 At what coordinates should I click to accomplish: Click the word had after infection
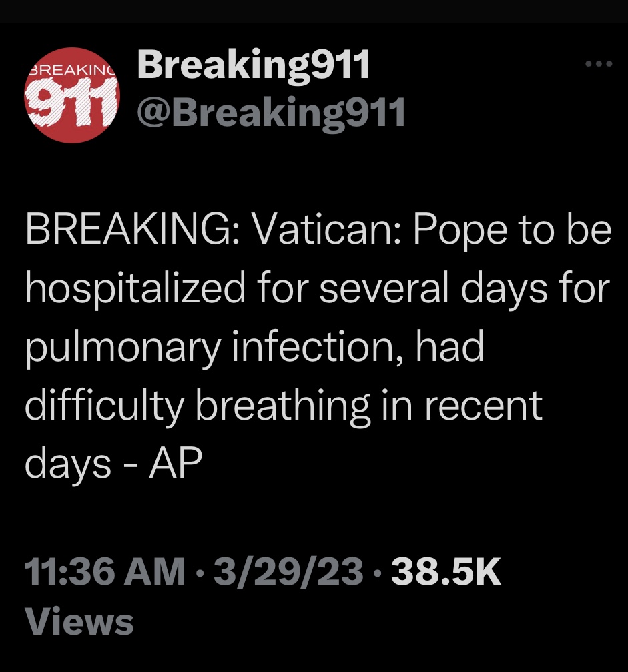453,348
